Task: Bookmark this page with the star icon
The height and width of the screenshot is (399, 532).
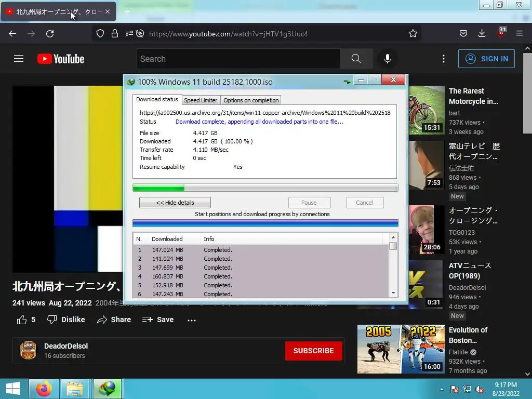Action: (413, 34)
